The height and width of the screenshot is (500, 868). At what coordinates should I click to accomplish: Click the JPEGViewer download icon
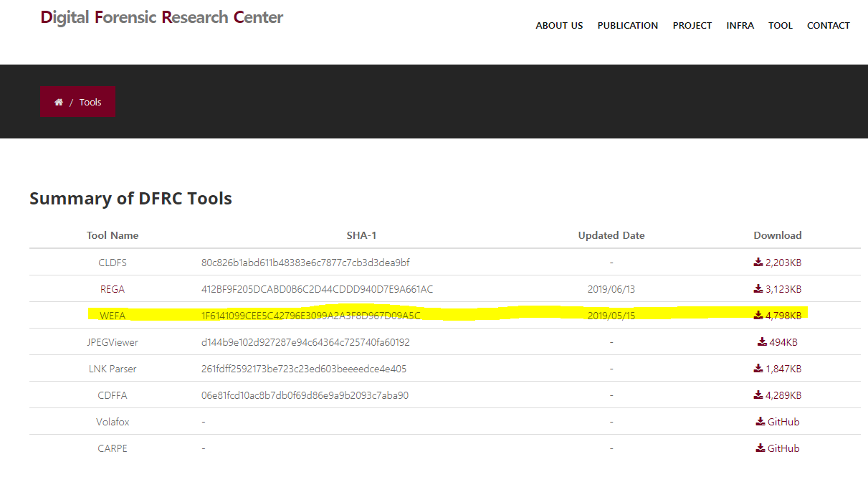tap(763, 342)
